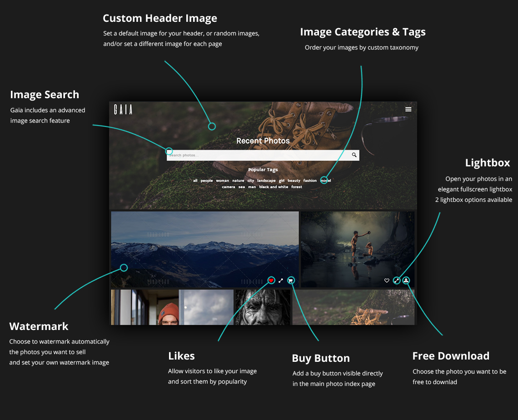This screenshot has width=518, height=420.
Task: Select the 'woman' tag
Action: [222, 181]
